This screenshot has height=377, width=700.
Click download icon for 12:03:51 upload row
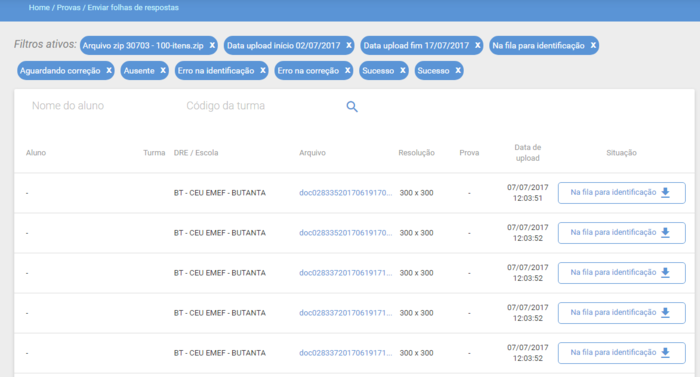coord(665,193)
